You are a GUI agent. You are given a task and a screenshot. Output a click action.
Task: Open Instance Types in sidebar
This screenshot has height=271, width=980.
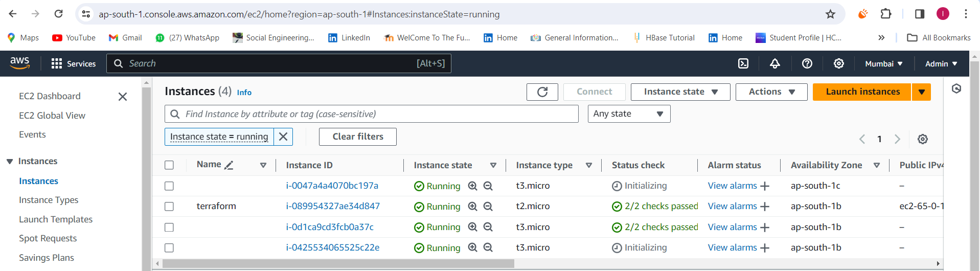49,200
